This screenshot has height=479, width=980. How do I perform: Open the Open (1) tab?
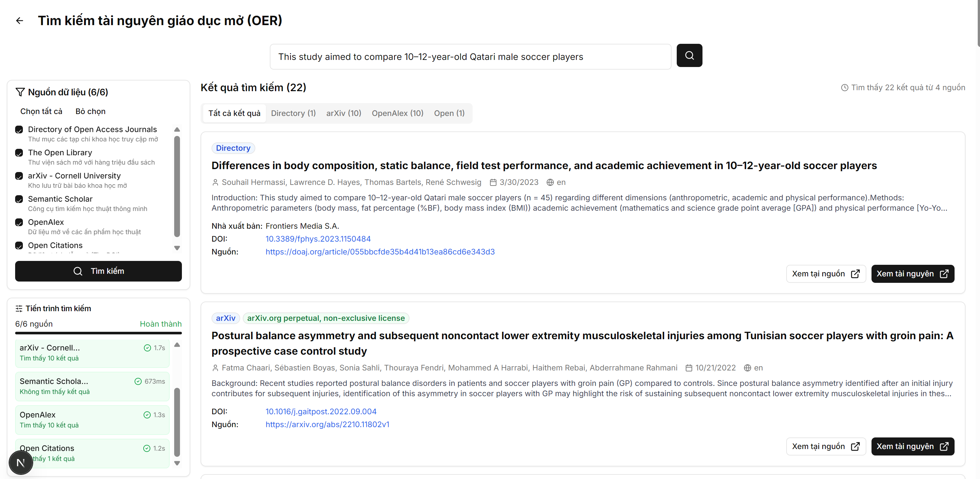449,113
